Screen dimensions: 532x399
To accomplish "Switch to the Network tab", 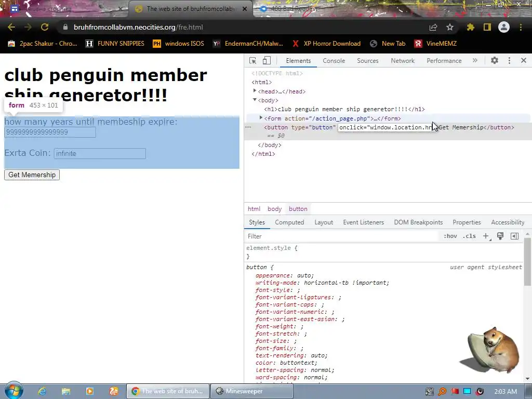I will click(x=403, y=61).
